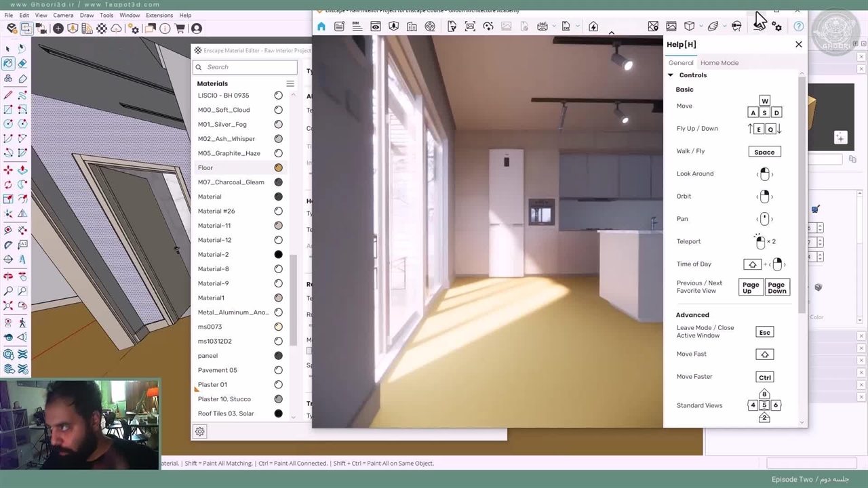Open the Materials list options menu
868x488 pixels.
pyautogui.click(x=290, y=83)
